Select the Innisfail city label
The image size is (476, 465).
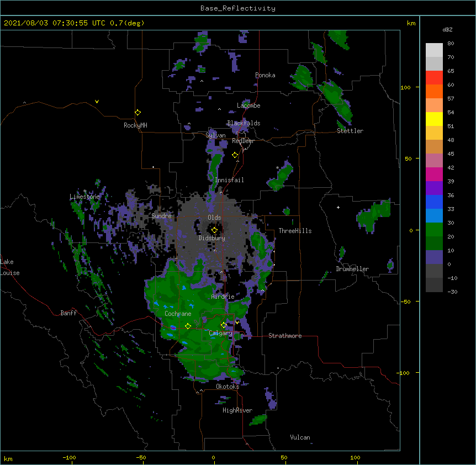(x=229, y=180)
